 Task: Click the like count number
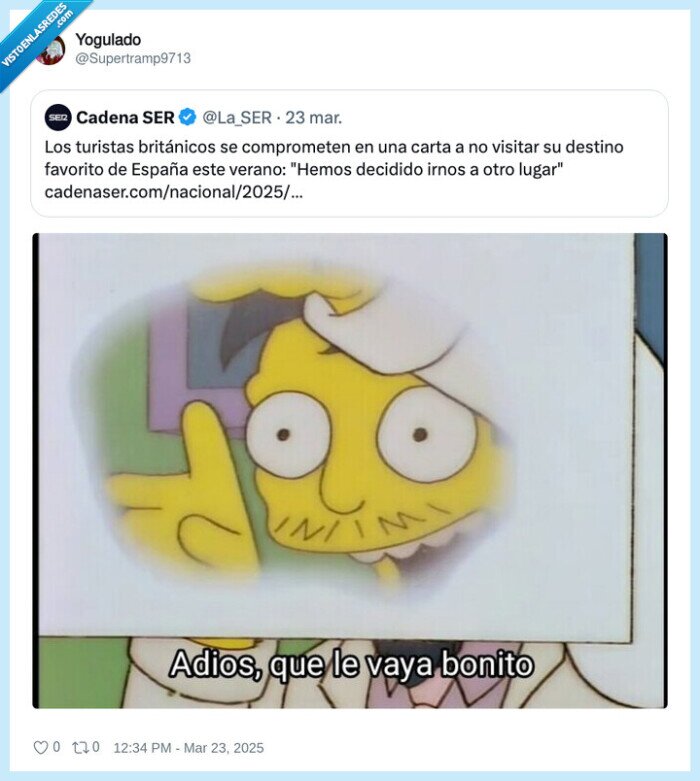click(x=56, y=747)
